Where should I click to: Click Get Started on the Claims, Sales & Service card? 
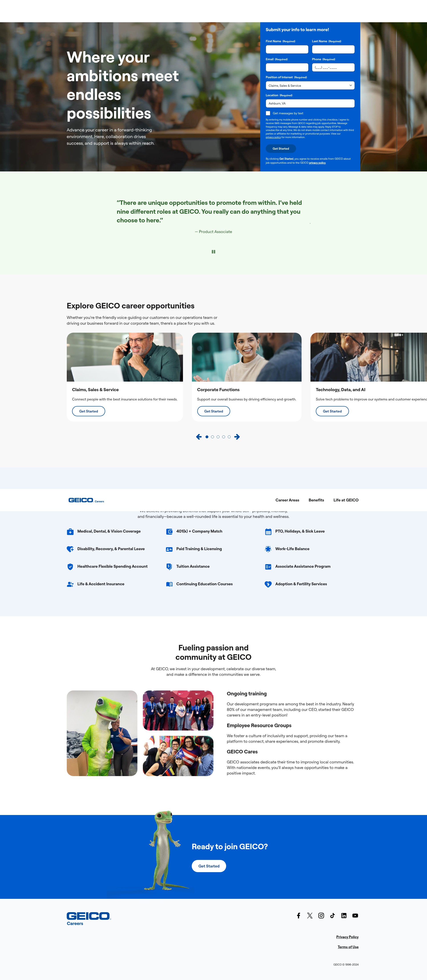(89, 411)
